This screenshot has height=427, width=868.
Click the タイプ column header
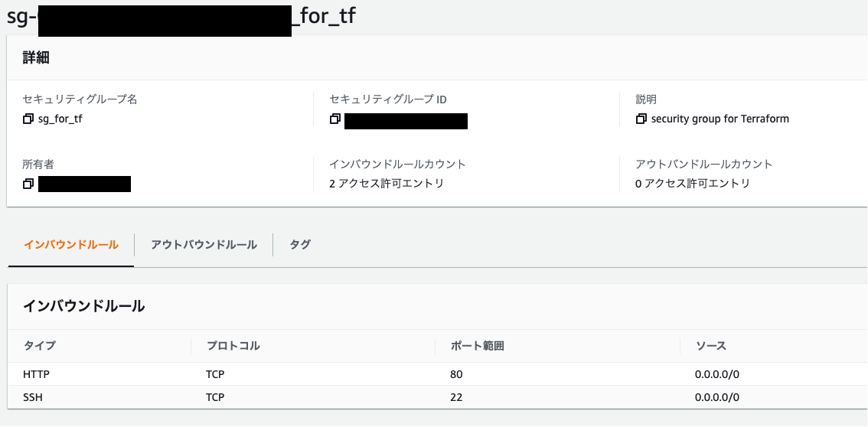(x=40, y=346)
